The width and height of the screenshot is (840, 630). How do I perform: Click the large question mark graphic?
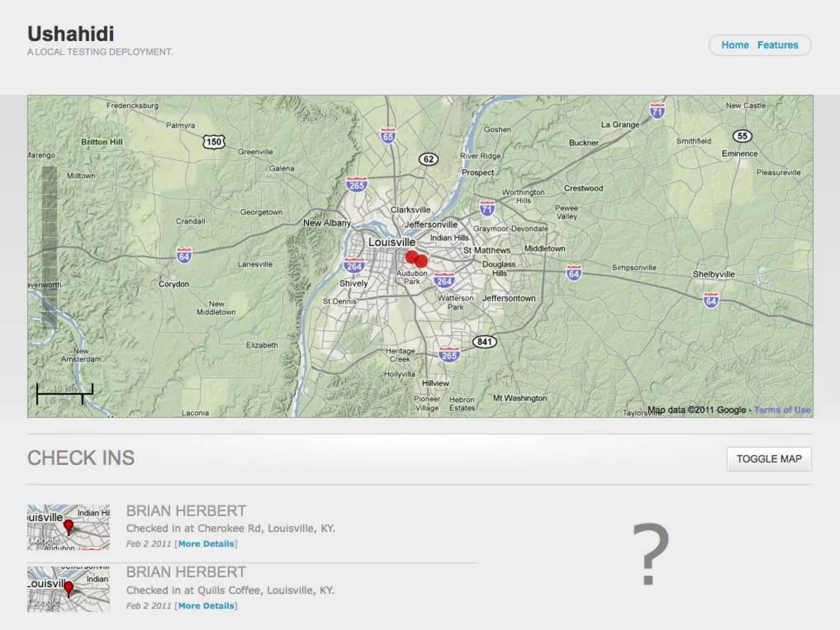651,553
